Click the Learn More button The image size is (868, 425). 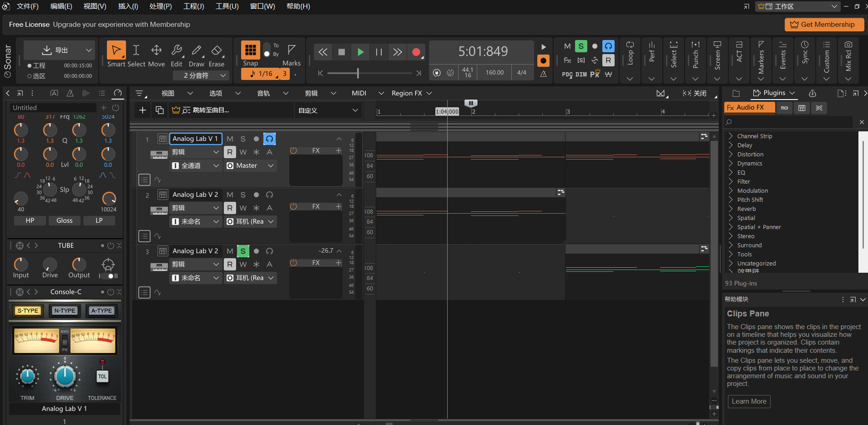(749, 401)
